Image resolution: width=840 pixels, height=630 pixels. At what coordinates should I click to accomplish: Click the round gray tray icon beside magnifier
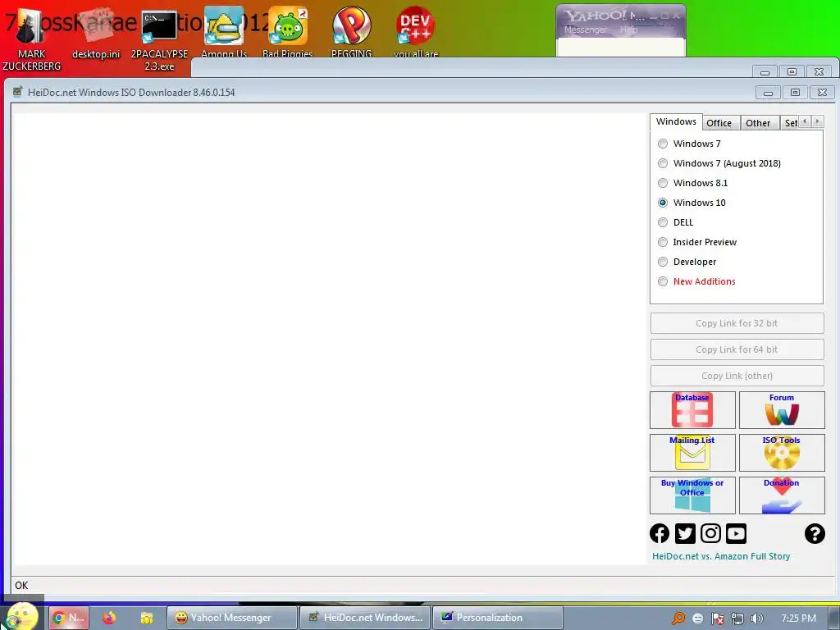click(697, 619)
